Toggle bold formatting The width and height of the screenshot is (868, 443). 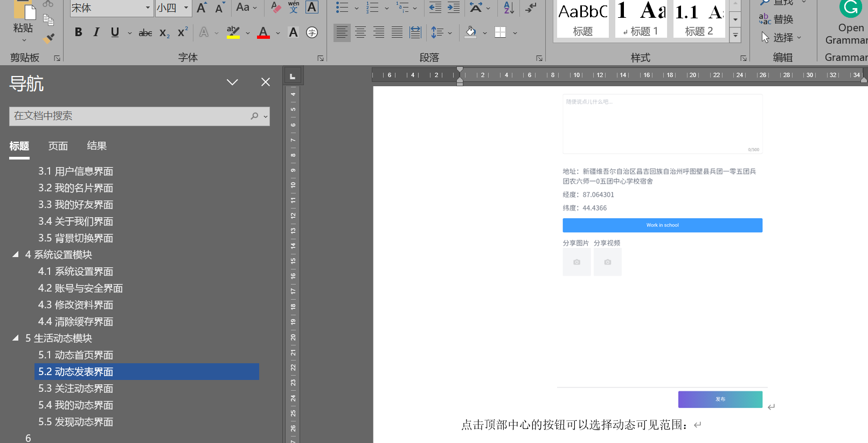(x=79, y=32)
